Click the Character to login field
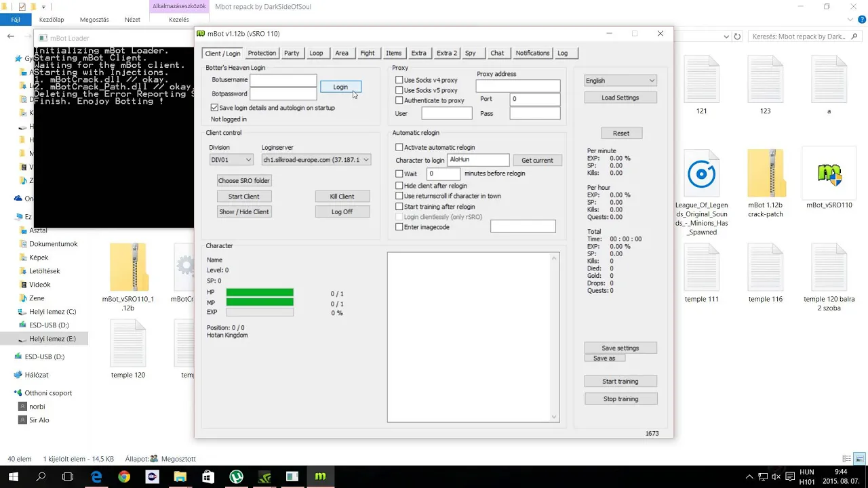 pyautogui.click(x=478, y=160)
